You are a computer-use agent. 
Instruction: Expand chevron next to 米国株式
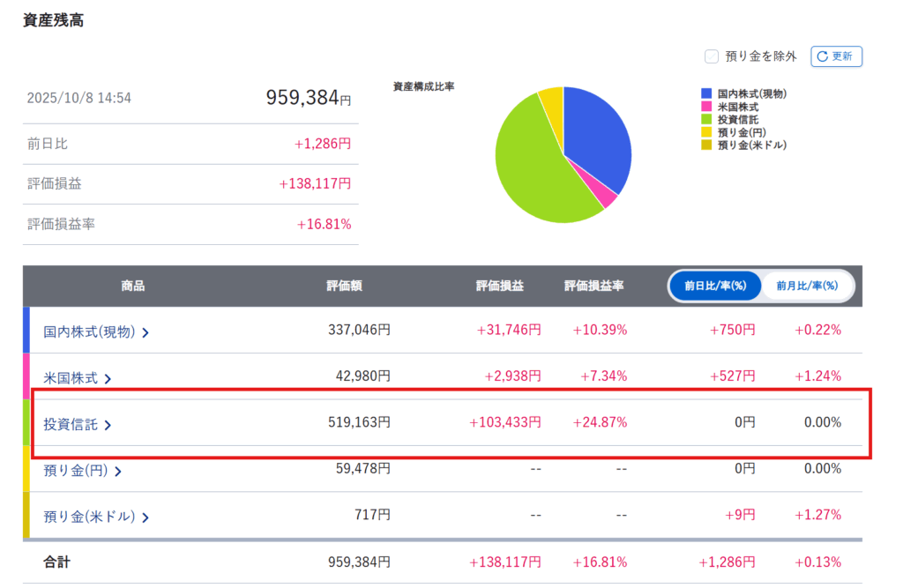click(x=108, y=379)
